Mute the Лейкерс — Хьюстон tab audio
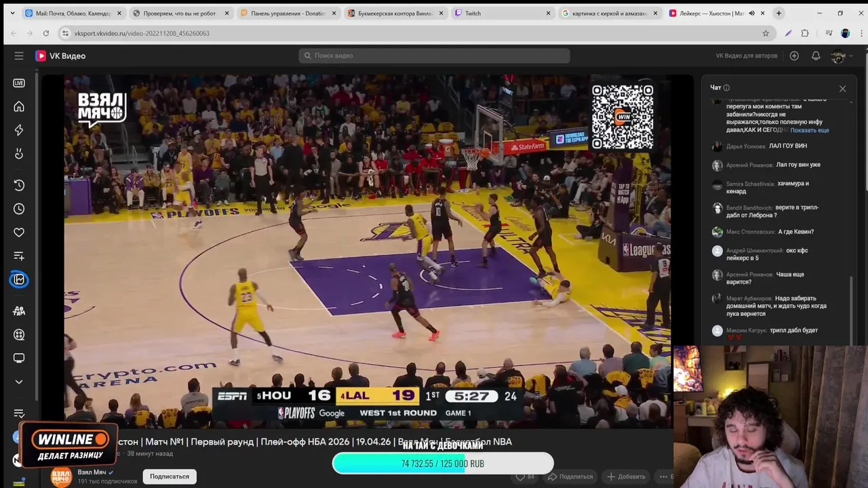 751,13
